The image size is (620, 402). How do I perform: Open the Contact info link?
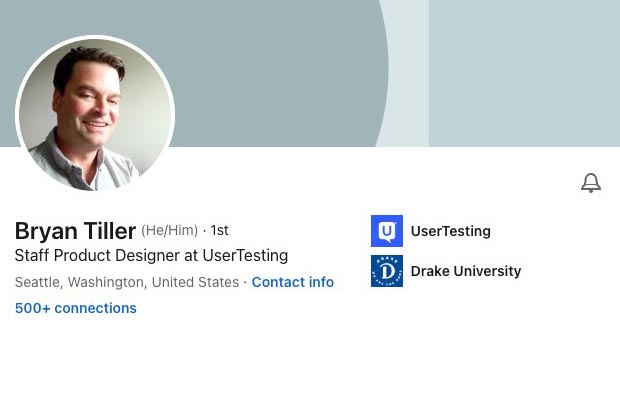(x=293, y=283)
